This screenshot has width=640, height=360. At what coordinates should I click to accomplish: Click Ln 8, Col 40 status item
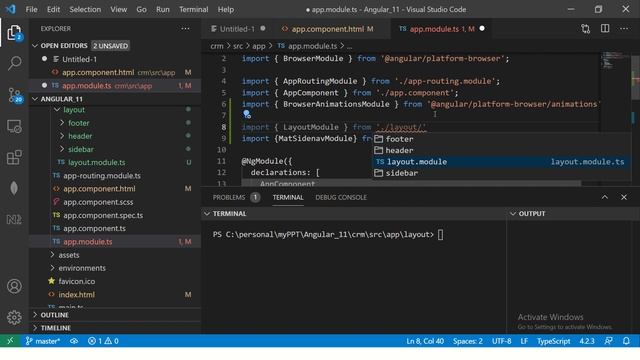(425, 341)
